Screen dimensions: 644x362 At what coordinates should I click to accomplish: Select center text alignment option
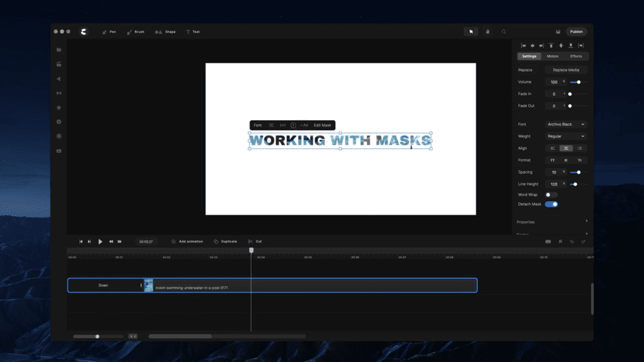(566, 148)
